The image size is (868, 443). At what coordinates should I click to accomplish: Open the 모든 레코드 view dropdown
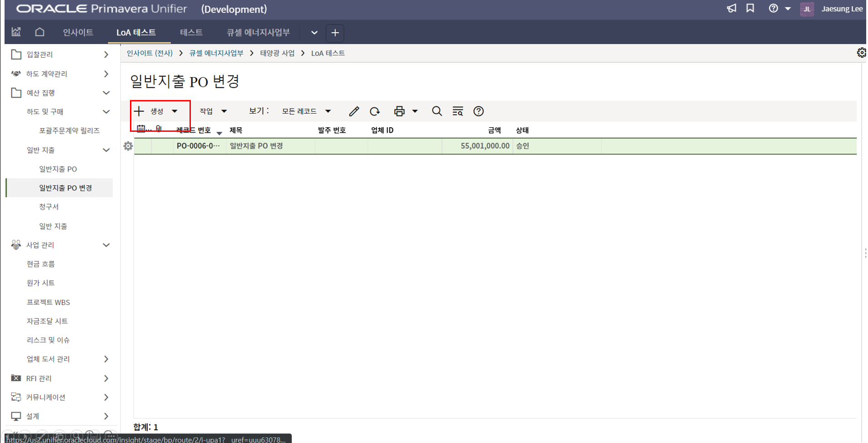306,111
